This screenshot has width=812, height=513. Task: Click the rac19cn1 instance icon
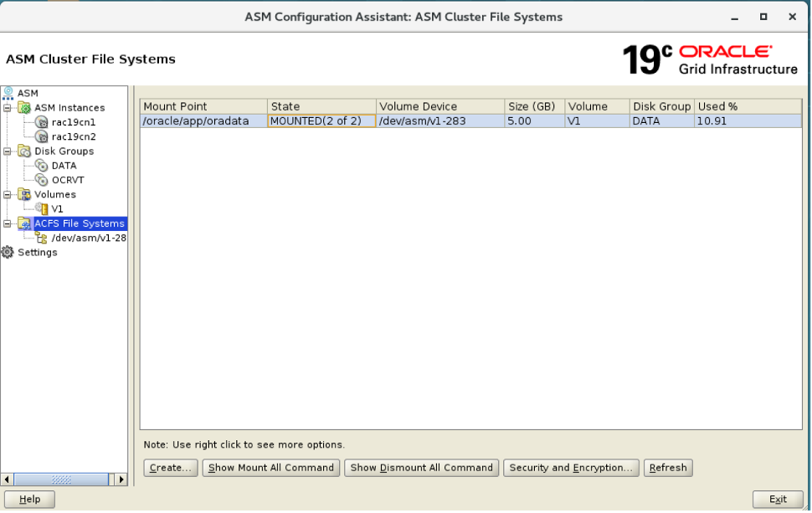pyautogui.click(x=41, y=122)
